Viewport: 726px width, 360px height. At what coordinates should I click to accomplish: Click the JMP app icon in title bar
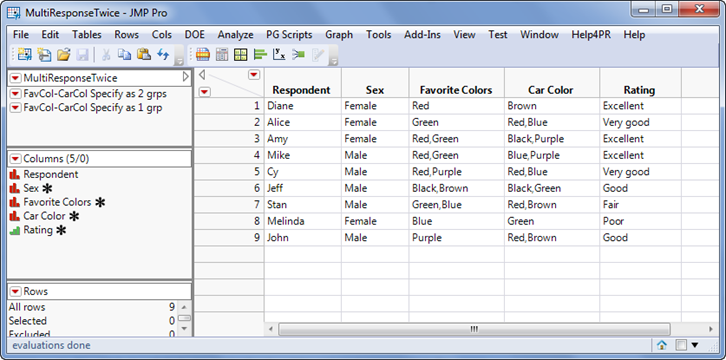[x=14, y=13]
